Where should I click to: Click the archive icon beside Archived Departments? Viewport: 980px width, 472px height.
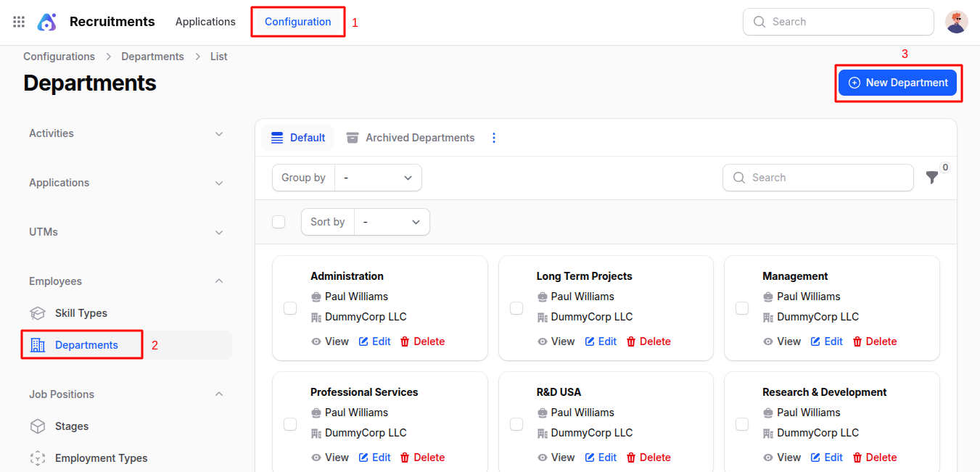(353, 137)
